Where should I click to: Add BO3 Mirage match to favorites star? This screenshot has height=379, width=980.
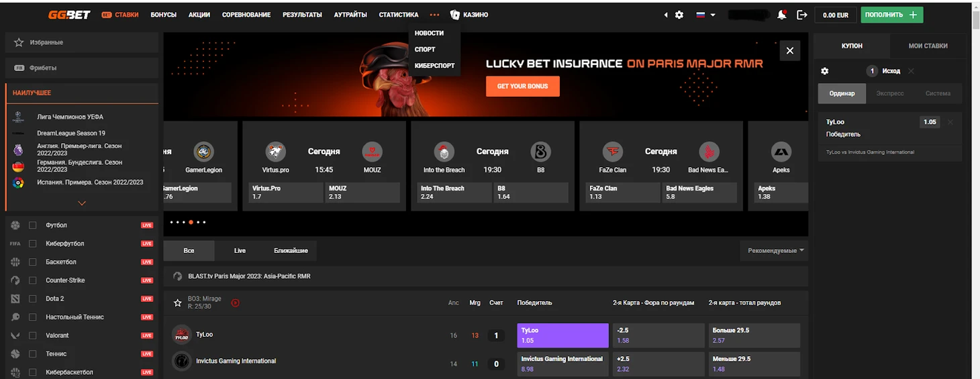178,303
